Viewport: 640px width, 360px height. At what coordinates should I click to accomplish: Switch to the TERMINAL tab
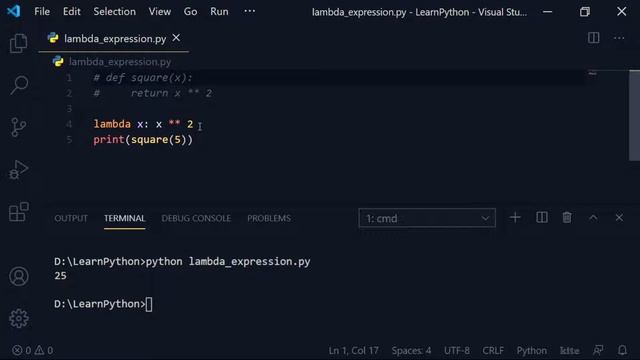coord(124,218)
